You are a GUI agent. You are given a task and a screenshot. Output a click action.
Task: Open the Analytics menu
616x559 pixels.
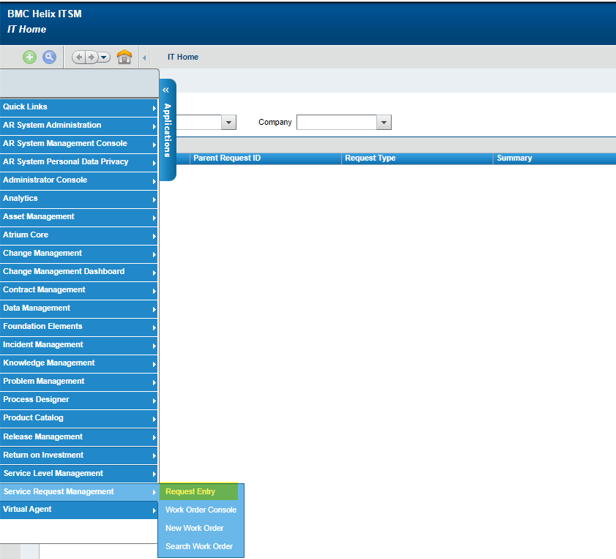[79, 199]
